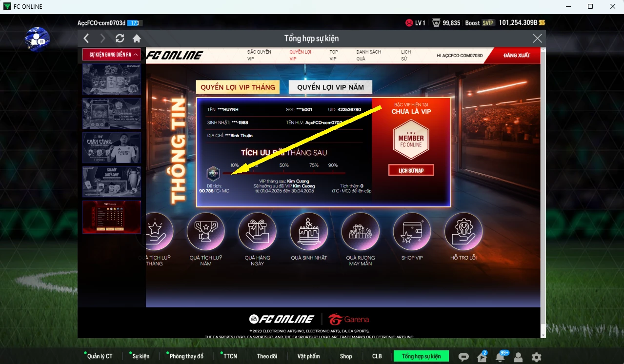
Task: Open the Quà tích luỹ năm trophy icon
Action: tap(206, 231)
